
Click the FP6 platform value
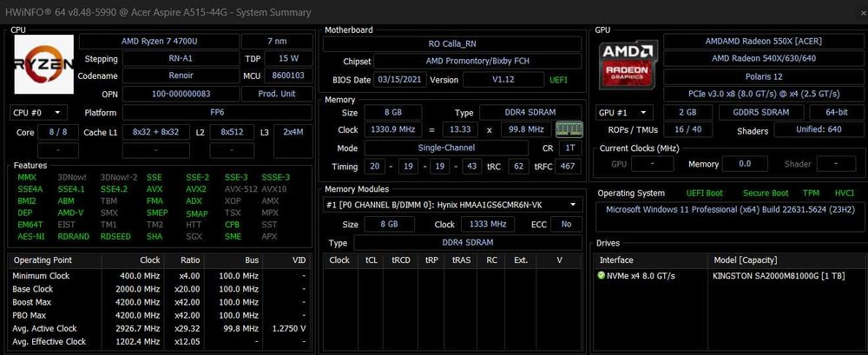pyautogui.click(x=217, y=113)
